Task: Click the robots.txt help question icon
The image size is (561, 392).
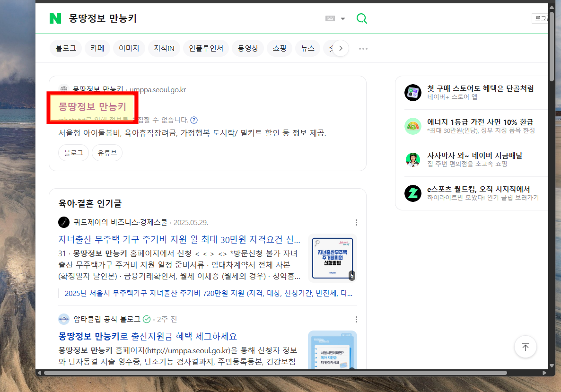Action: pos(194,120)
